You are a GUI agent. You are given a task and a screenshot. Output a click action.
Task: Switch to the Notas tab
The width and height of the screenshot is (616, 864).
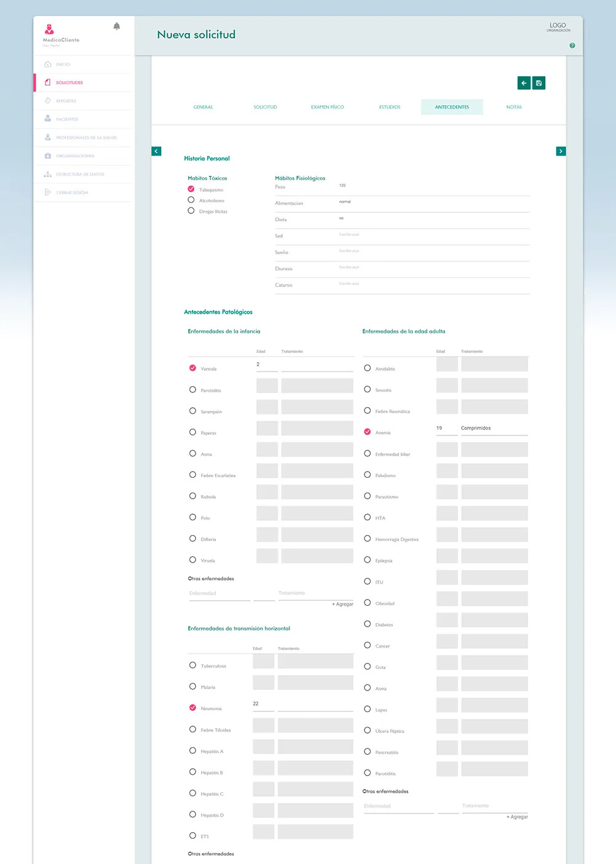coord(514,107)
